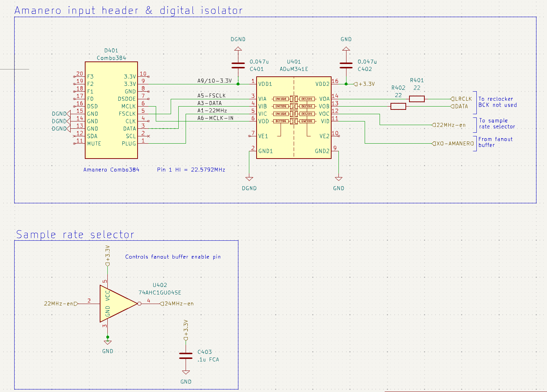Screen dimensions: 547x392
Task: Select the 22MHz-en label near isolator
Action: tap(449, 125)
